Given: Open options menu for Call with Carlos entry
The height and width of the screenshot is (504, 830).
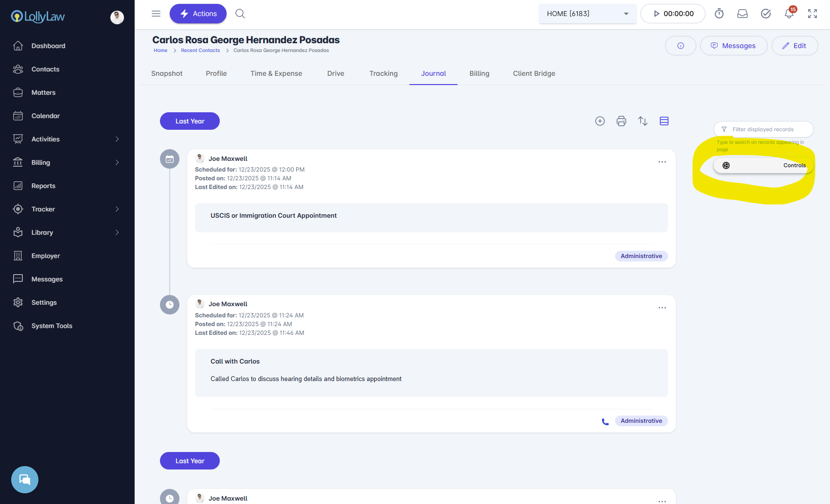Looking at the screenshot, I should [662, 308].
